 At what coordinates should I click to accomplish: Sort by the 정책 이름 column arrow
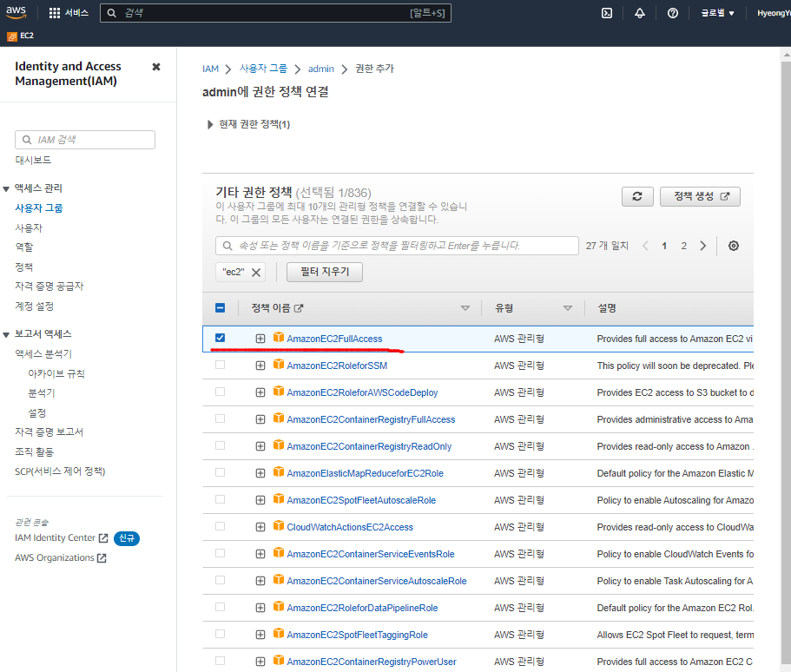click(x=465, y=308)
